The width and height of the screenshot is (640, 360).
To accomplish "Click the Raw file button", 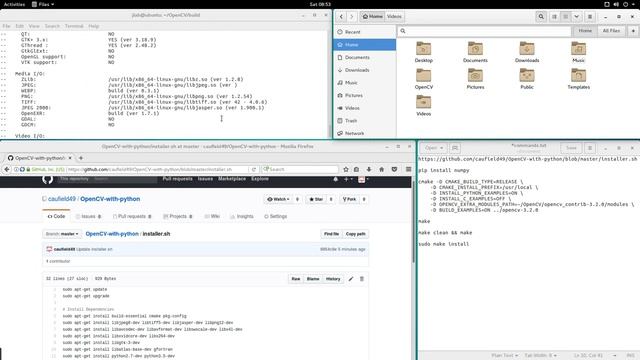I will 296,279.
